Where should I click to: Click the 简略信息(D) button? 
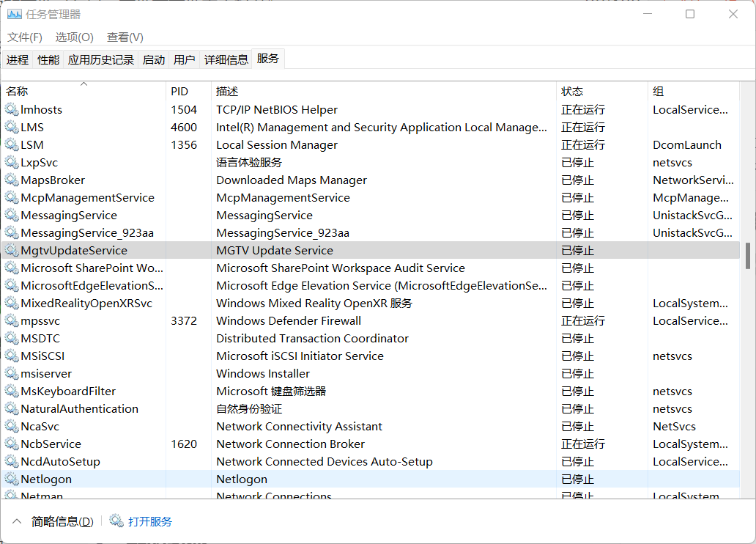pyautogui.click(x=62, y=522)
